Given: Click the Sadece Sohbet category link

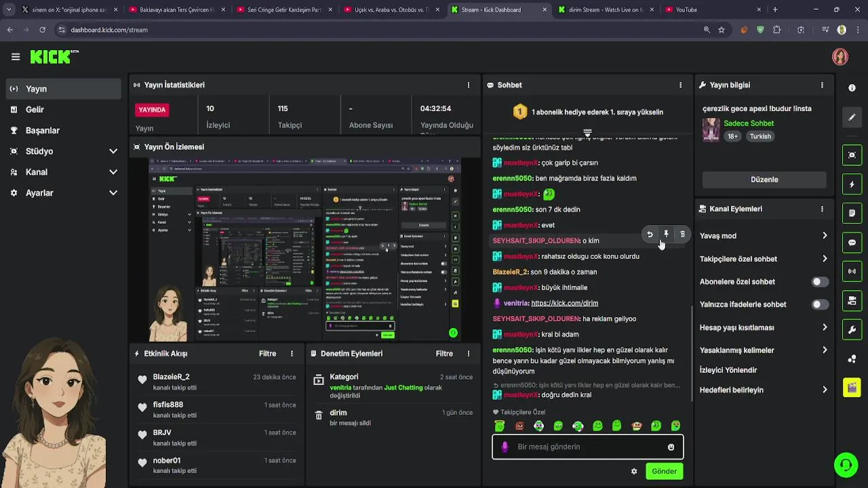Looking at the screenshot, I should (x=749, y=123).
